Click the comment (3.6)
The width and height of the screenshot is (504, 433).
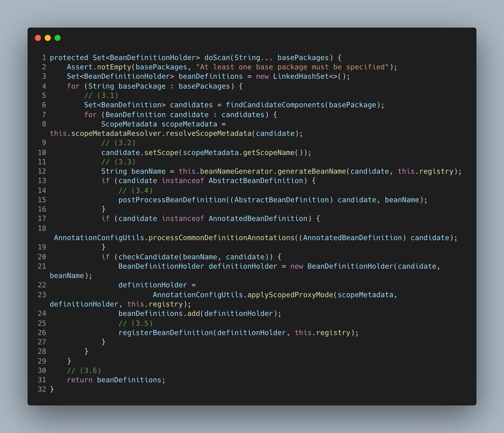click(84, 371)
